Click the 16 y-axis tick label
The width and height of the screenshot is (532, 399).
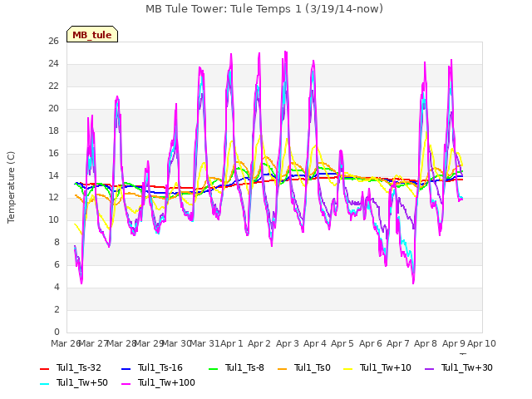(53, 153)
